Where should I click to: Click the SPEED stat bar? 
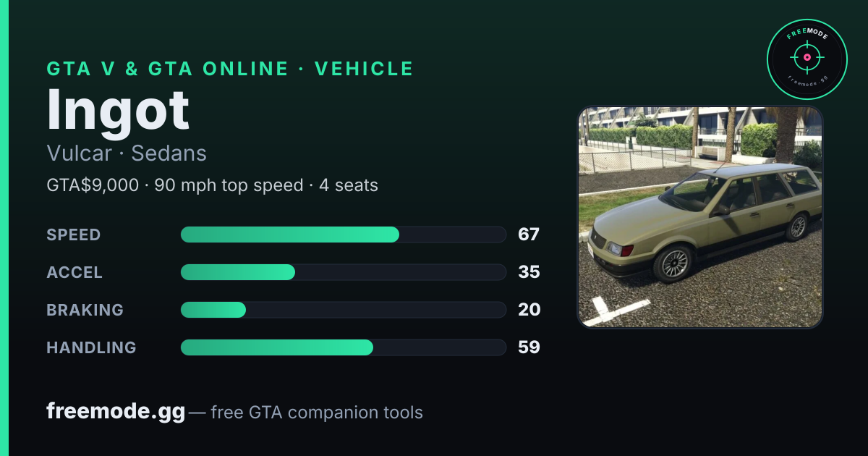tap(343, 235)
